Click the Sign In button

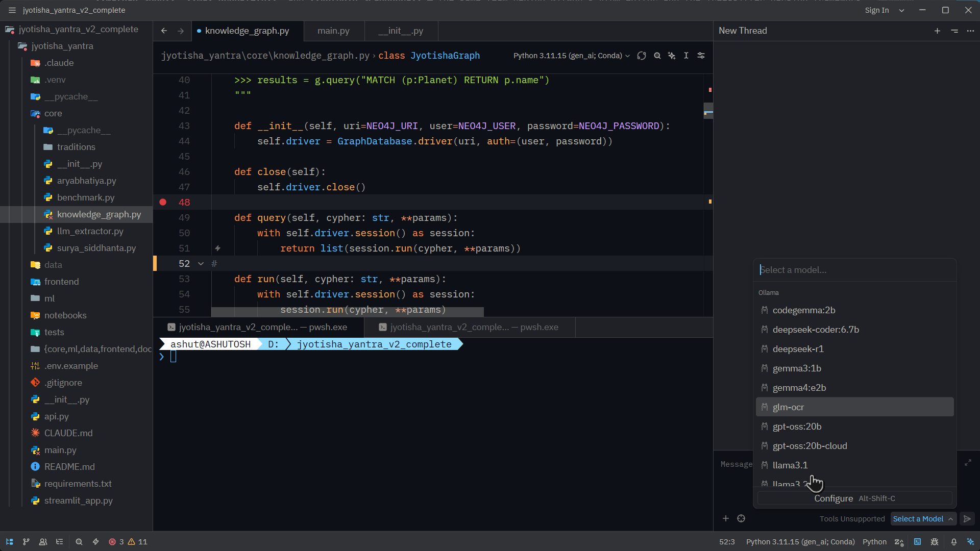click(x=876, y=10)
